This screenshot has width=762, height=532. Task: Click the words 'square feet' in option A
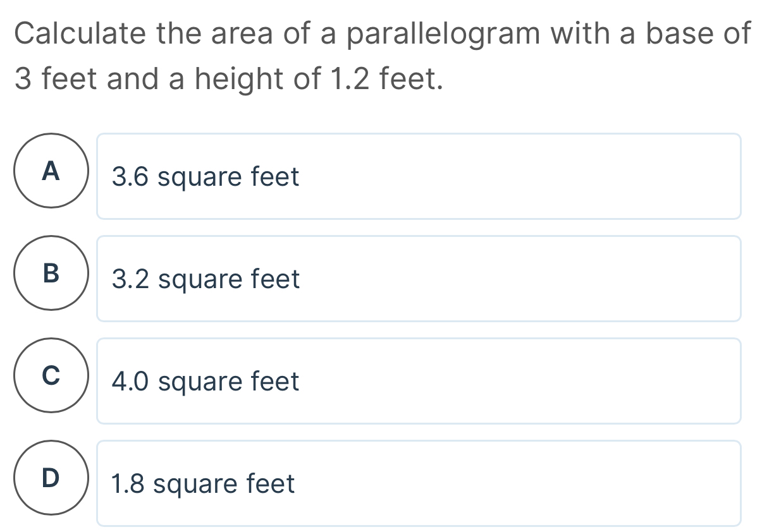[228, 176]
